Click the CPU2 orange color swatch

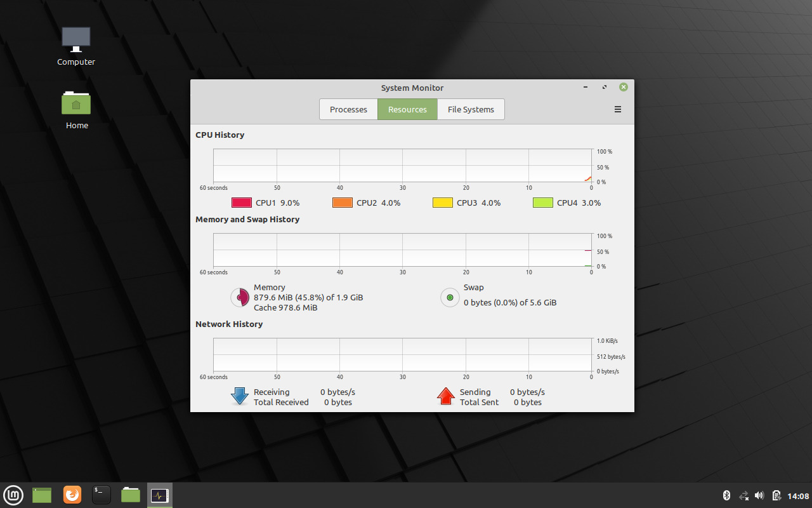coord(341,202)
